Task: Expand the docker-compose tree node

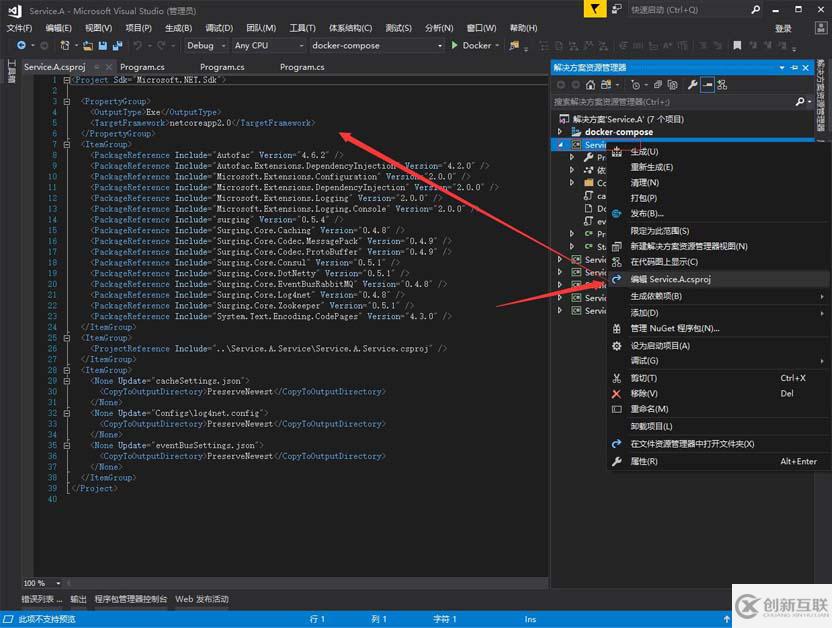Action: 560,132
